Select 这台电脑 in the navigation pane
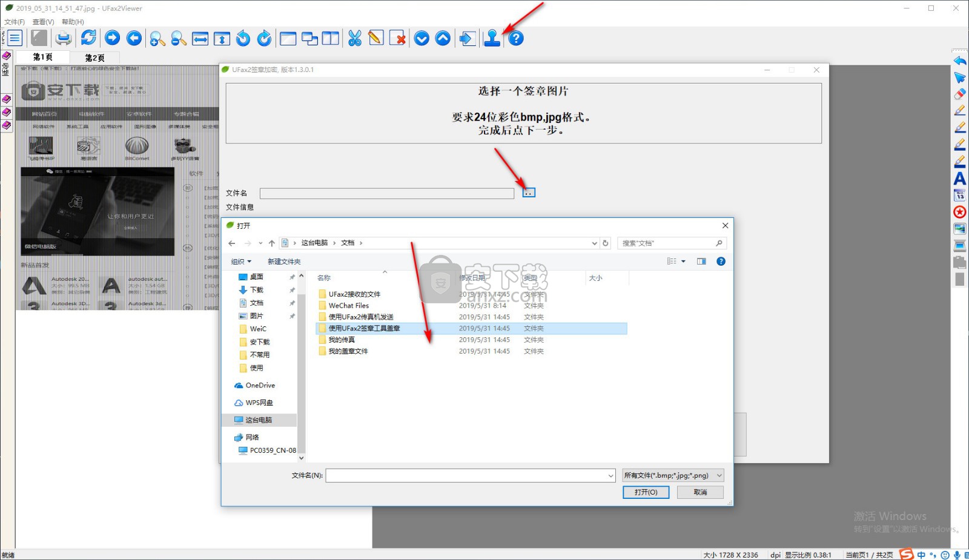 tap(259, 420)
